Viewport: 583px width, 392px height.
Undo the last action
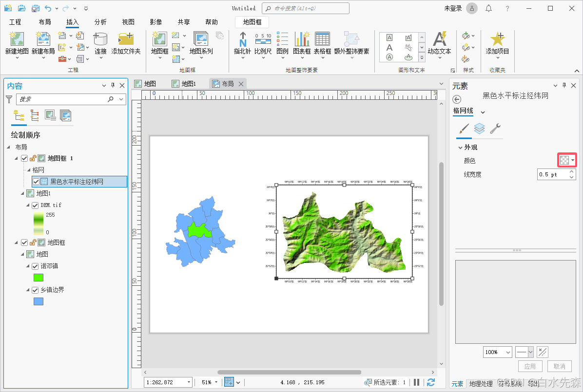click(x=48, y=8)
